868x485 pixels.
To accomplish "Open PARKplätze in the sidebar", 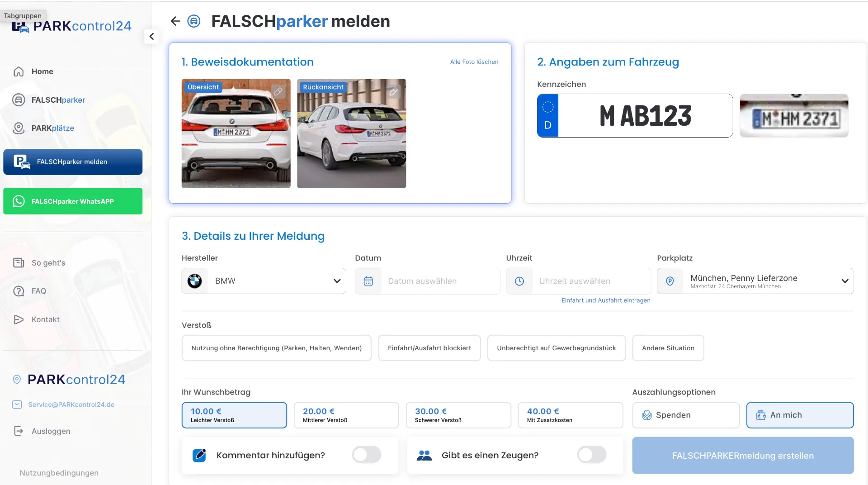I will pyautogui.click(x=43, y=128).
